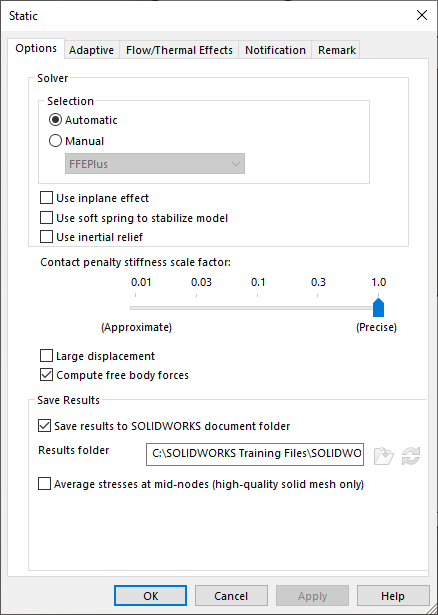Open the Flow/Thermal Effects tab
This screenshot has height=615, width=438.
[179, 50]
